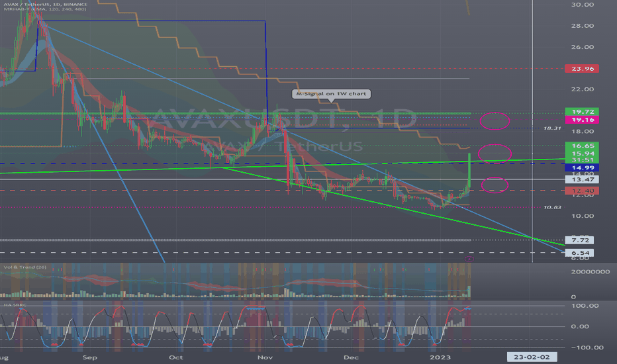Click the M-Signal on 1W chart callout

point(331,94)
